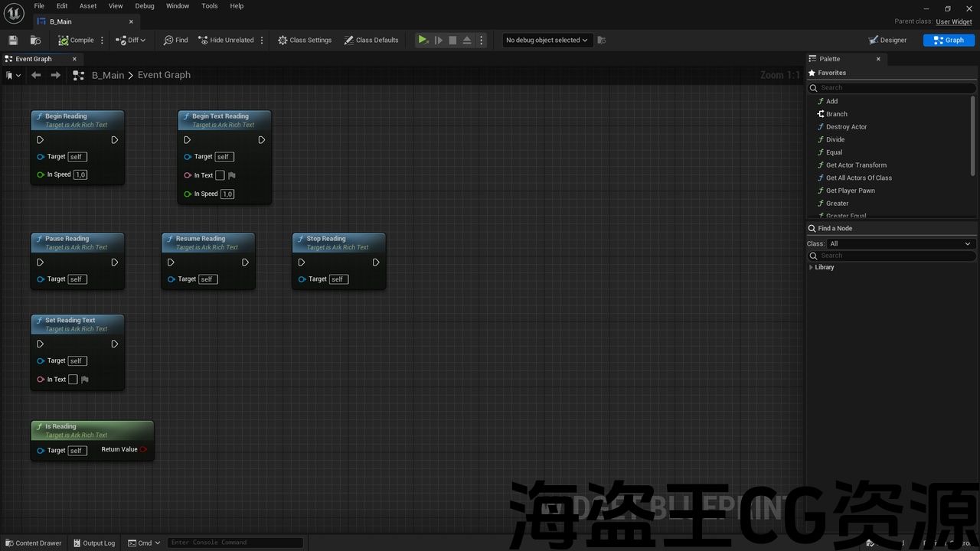Click the Browse to asset icon
Image resolution: width=980 pixels, height=551 pixels.
point(35,40)
